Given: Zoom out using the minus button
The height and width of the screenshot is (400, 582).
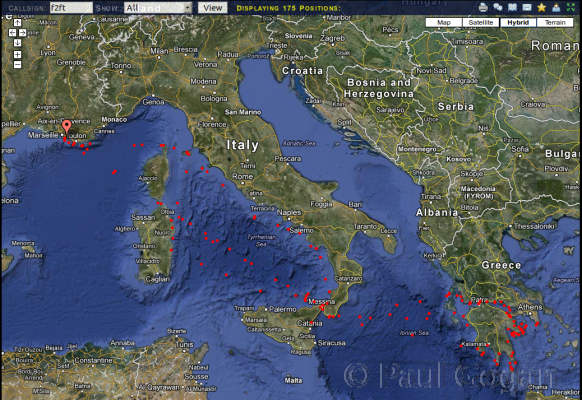Looking at the screenshot, I should coord(17,65).
